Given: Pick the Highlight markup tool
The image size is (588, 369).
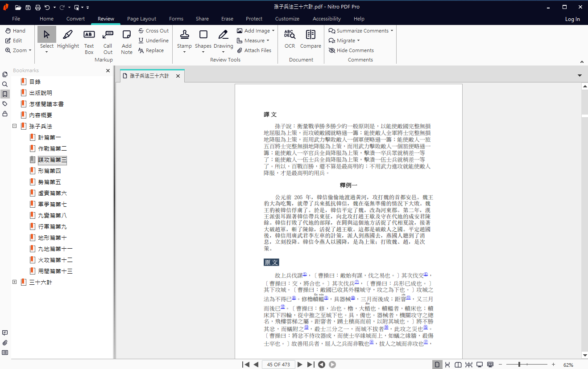Looking at the screenshot, I should click(68, 39).
